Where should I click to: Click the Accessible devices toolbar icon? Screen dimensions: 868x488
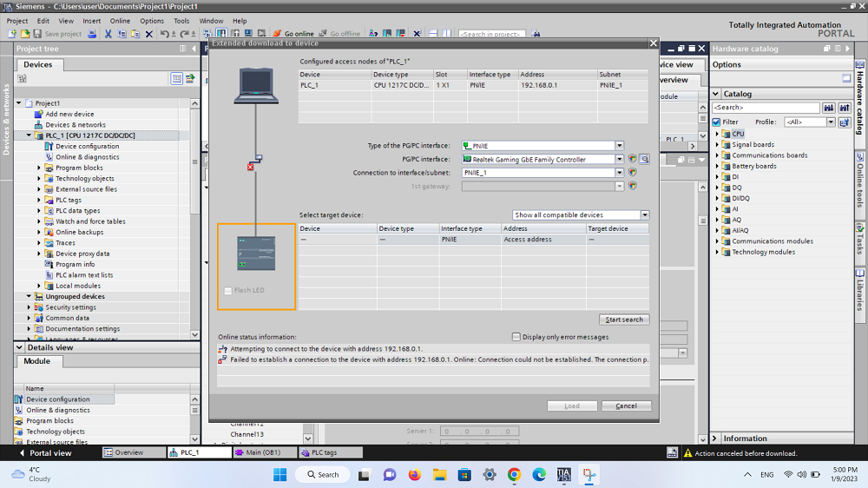(x=373, y=34)
